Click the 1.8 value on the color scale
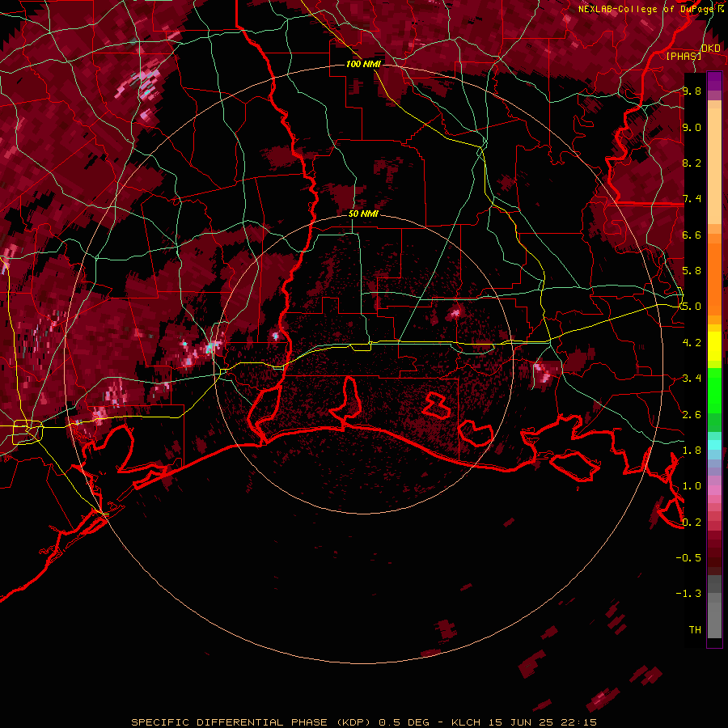The width and height of the screenshot is (728, 728). (692, 451)
